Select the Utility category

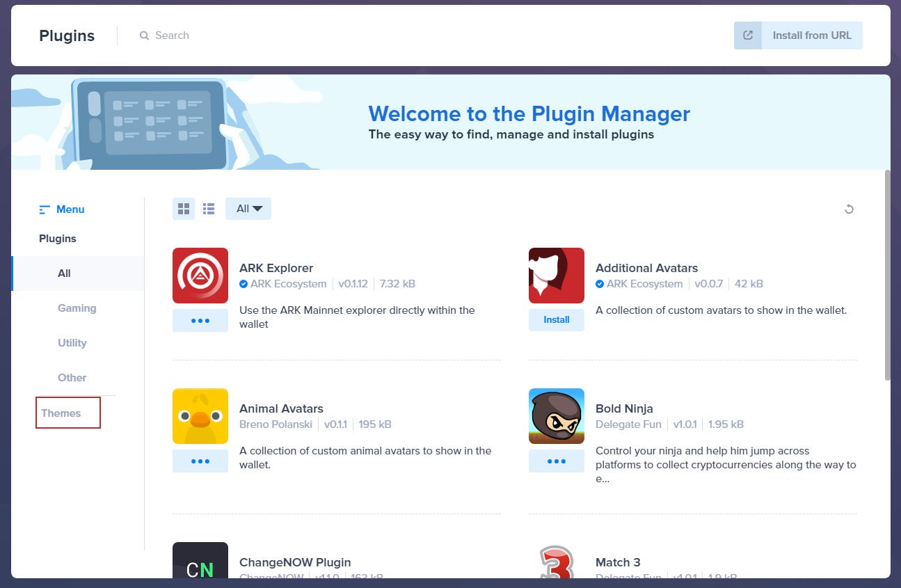click(x=72, y=343)
